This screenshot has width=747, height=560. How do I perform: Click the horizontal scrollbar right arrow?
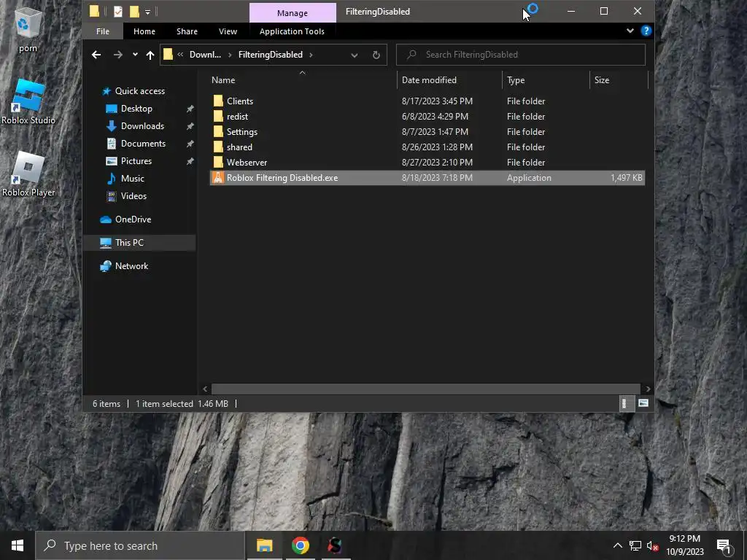648,389
